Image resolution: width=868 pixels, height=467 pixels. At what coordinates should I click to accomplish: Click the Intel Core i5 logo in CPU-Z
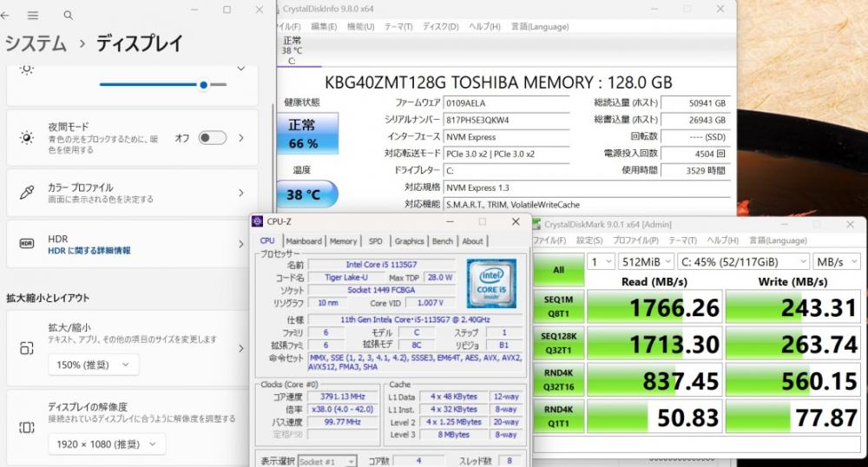coord(491,283)
